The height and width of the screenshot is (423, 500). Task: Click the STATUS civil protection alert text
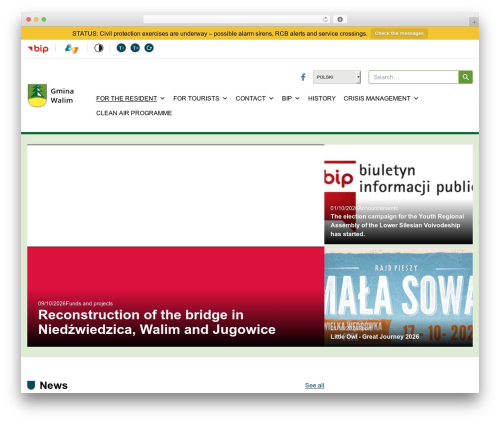219,33
